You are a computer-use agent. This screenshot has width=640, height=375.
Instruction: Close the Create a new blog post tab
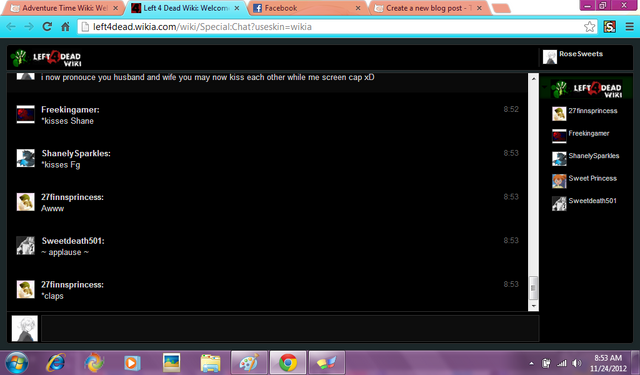coord(479,8)
